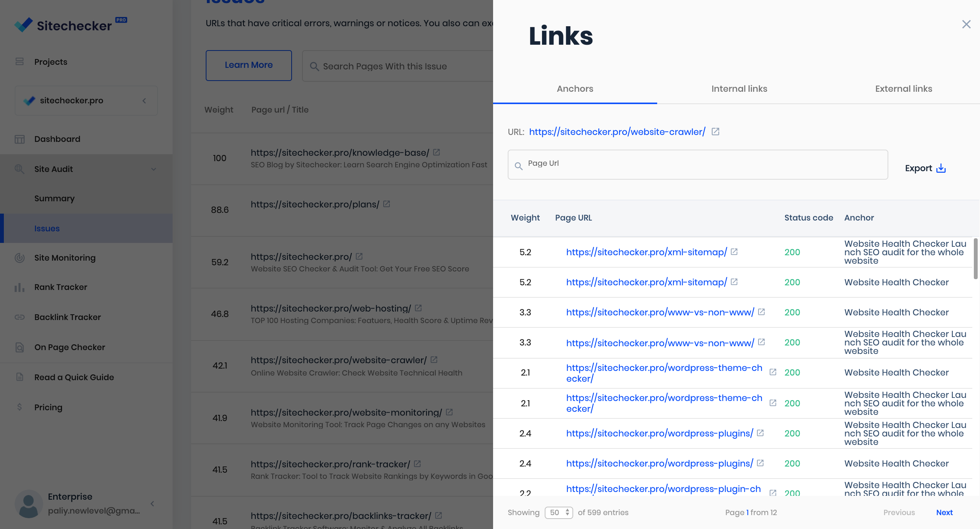Click the Page URL column header in Links table

point(573,218)
